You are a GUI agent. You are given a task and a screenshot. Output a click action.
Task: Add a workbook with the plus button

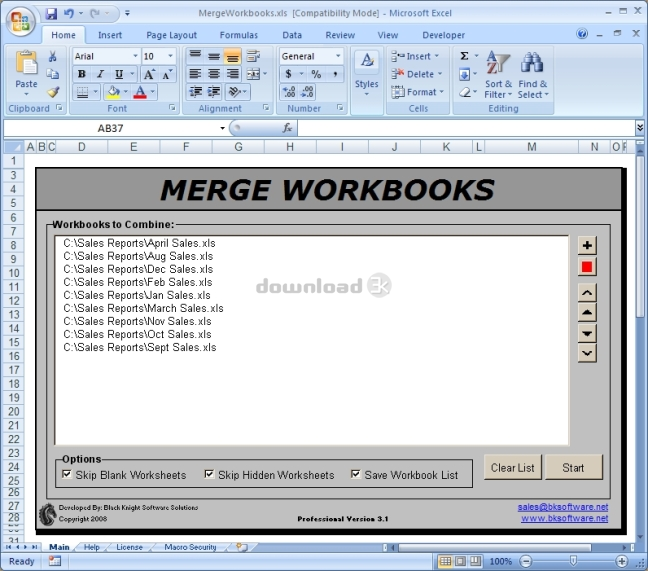(x=587, y=245)
